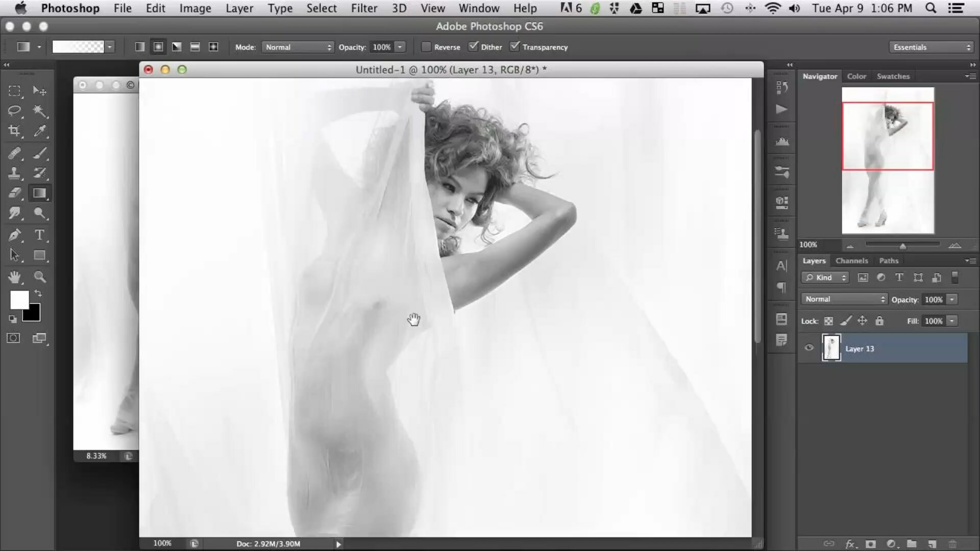Select the Lasso tool
The width and height of the screenshot is (980, 551).
14,111
